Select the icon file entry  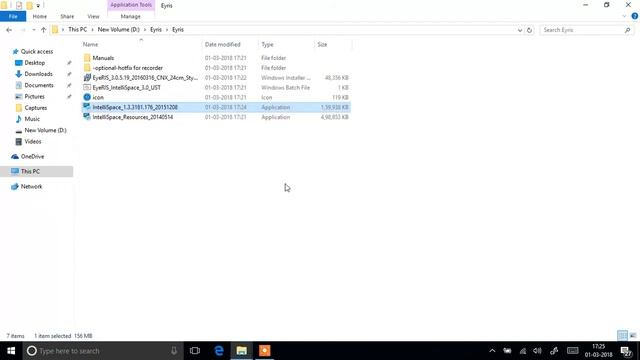pyautogui.click(x=98, y=97)
